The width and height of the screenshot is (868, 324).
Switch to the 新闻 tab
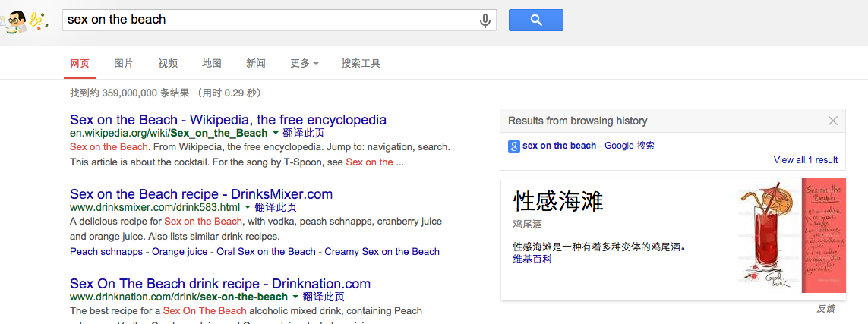pos(256,64)
